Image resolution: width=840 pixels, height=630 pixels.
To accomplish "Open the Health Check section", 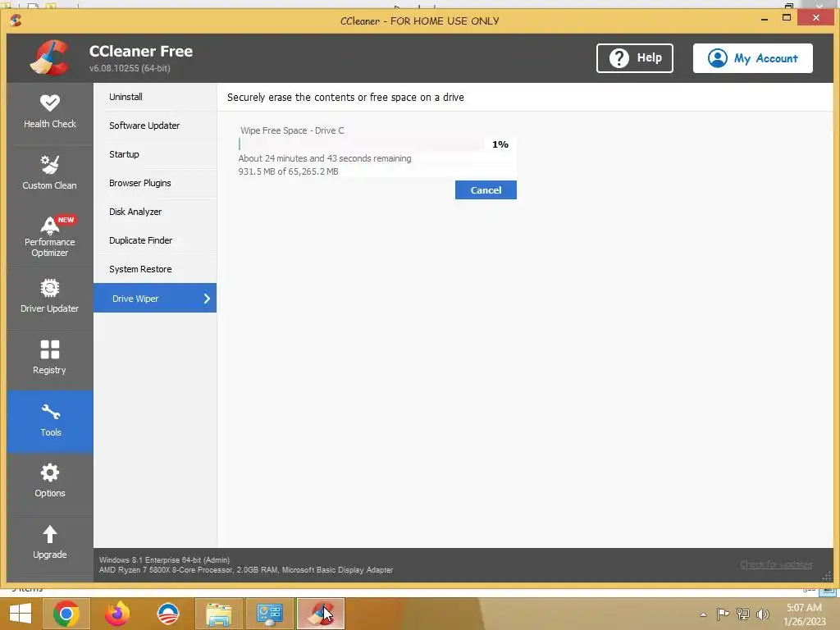I will point(50,113).
